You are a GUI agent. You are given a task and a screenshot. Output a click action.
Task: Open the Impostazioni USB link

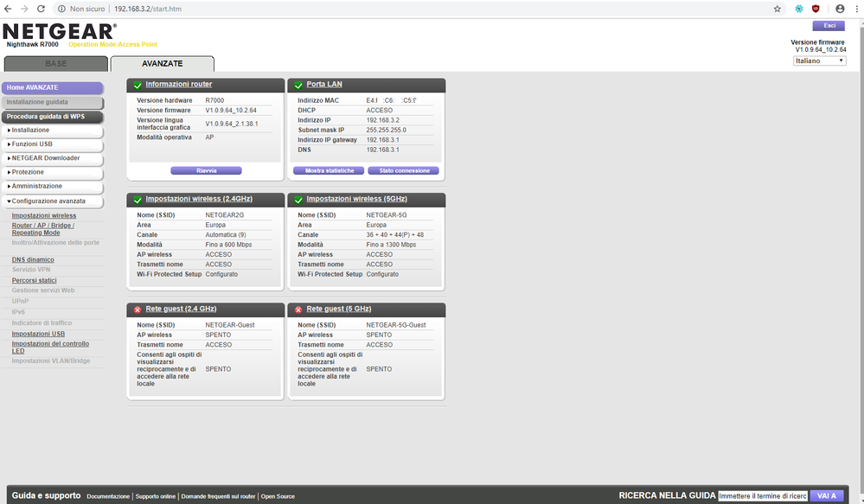click(x=39, y=334)
